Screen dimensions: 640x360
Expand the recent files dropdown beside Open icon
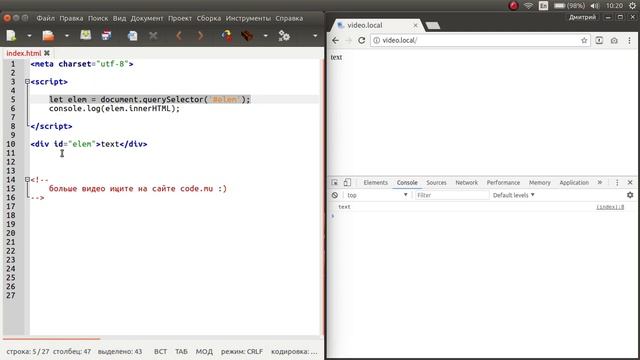pos(67,36)
